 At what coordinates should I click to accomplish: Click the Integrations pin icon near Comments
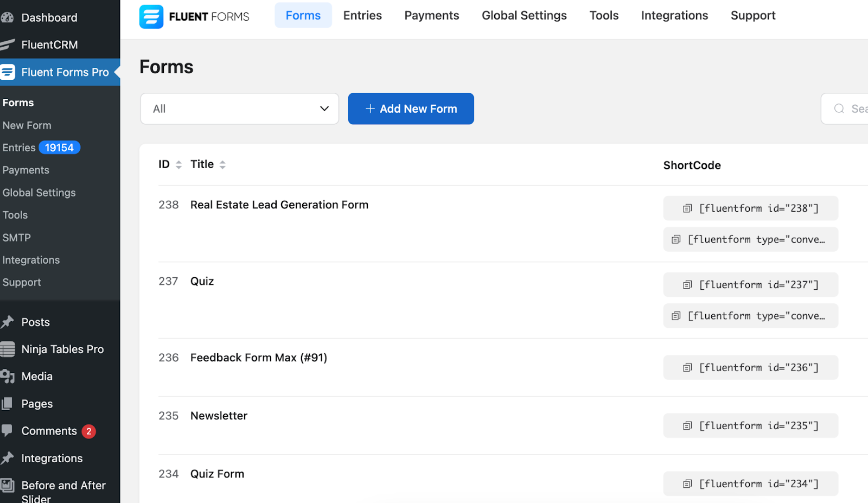(x=7, y=458)
